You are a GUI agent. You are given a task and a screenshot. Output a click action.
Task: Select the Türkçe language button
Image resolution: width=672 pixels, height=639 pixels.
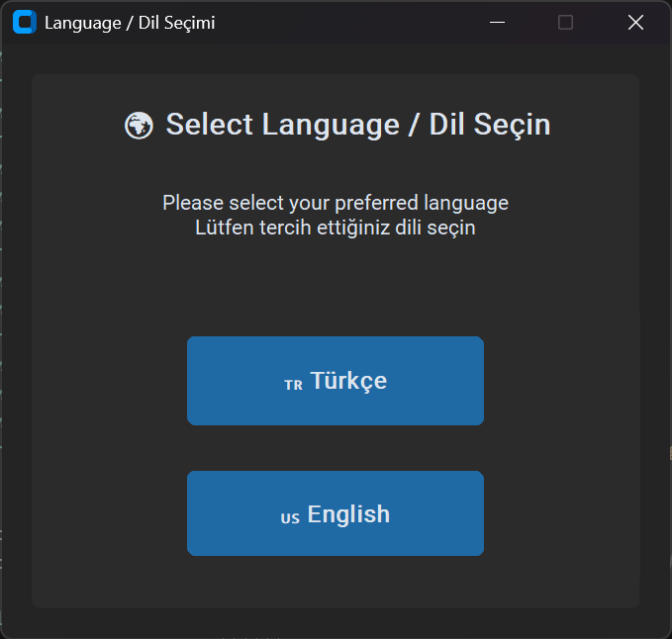coord(336,381)
